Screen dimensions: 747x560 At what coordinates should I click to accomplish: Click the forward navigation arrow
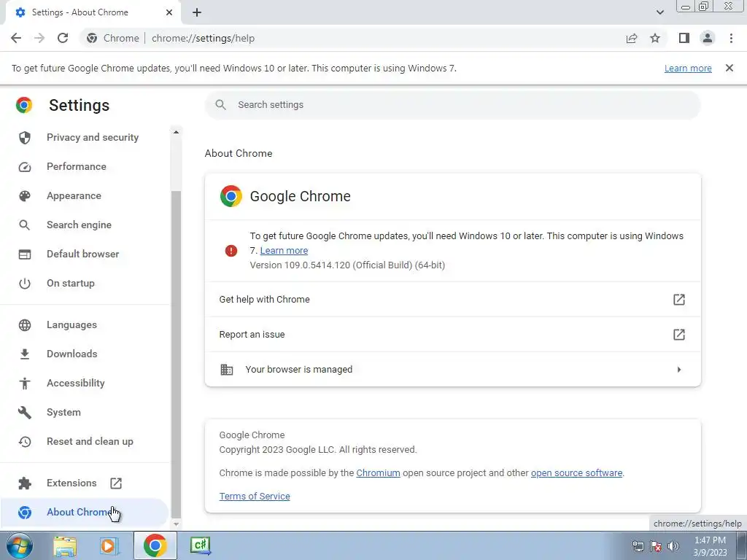coord(39,38)
